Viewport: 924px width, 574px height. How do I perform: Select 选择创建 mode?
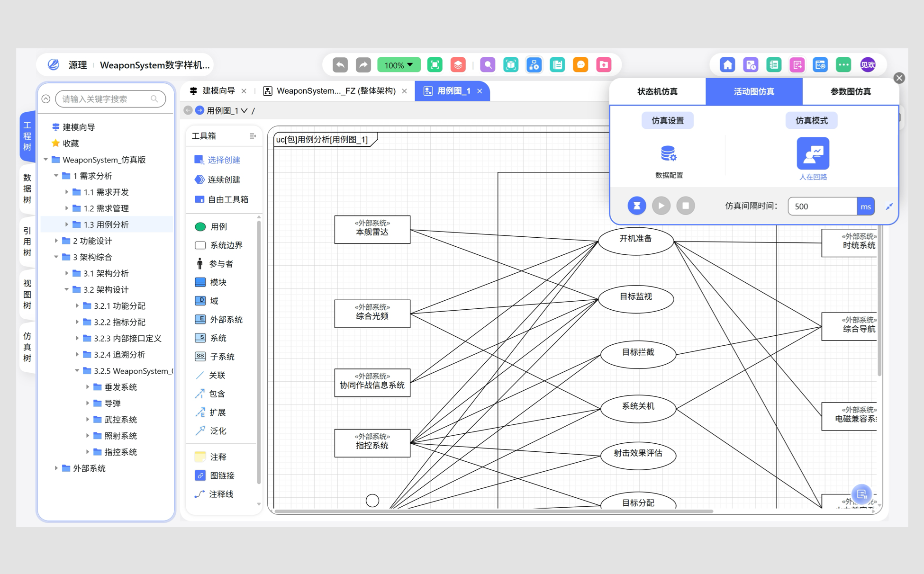tap(217, 160)
